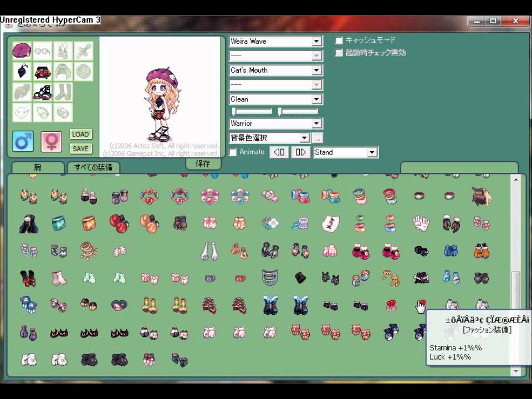Click the character preview image

(x=160, y=97)
